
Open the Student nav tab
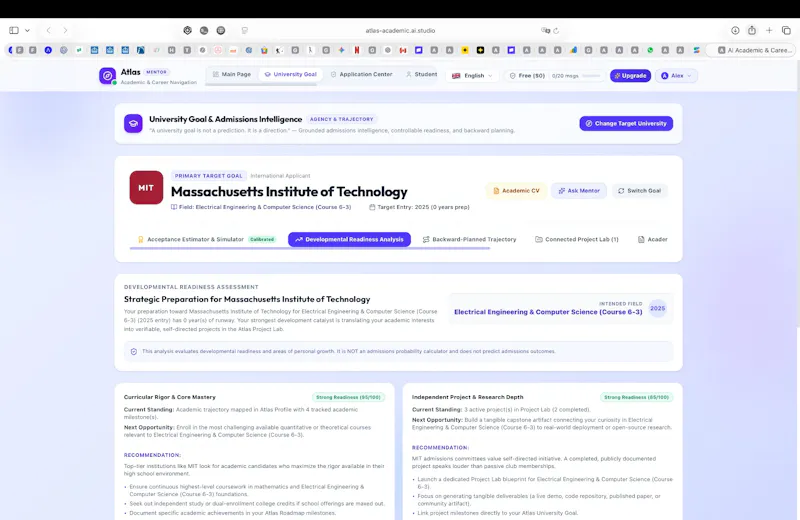[x=421, y=75]
